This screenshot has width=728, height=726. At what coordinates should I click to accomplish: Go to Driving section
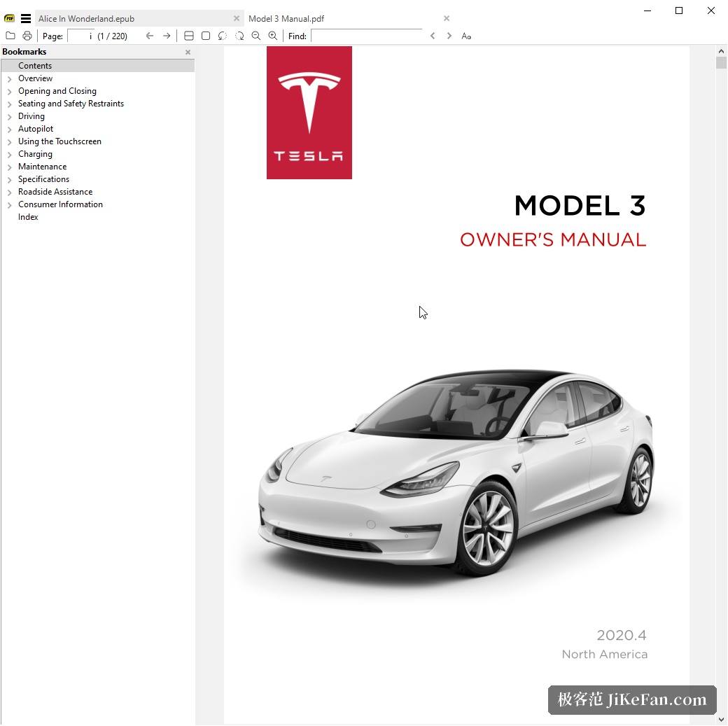point(31,116)
